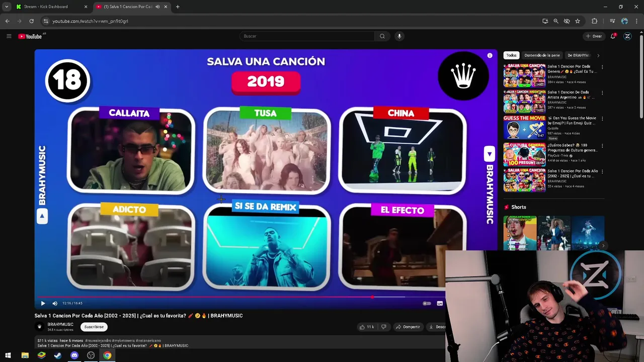Reload the page

coord(32,21)
